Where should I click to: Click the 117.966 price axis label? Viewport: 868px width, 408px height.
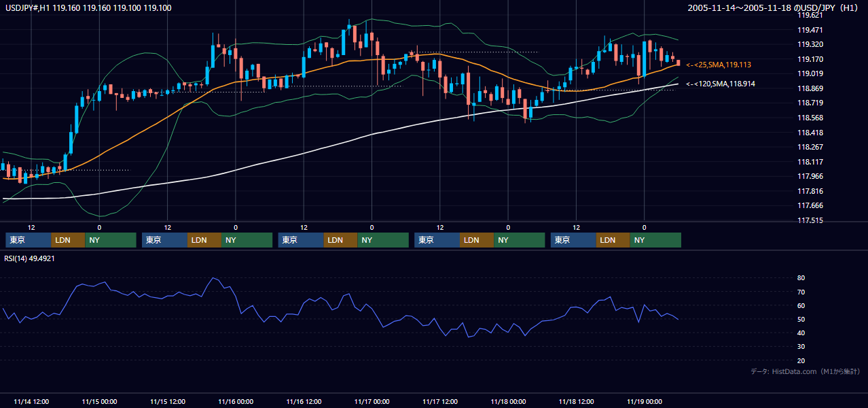click(810, 176)
